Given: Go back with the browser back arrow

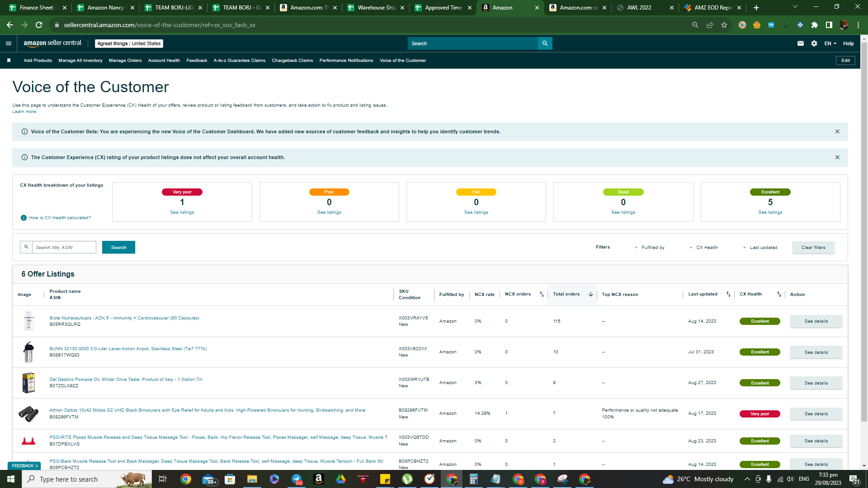Looking at the screenshot, I should pyautogui.click(x=10, y=25).
